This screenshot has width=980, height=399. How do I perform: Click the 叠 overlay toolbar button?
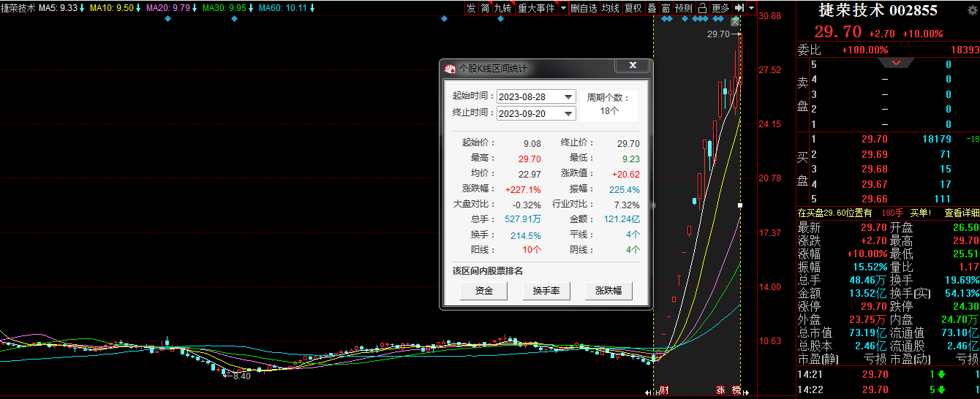652,8
